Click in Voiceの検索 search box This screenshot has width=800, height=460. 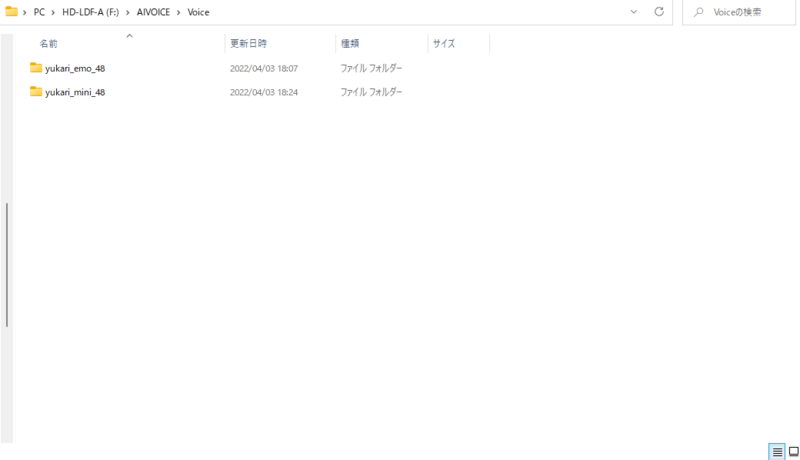739,12
